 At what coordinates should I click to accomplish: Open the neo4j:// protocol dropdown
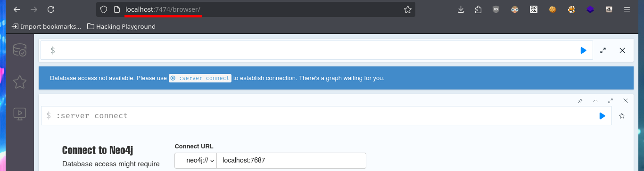[x=196, y=161]
